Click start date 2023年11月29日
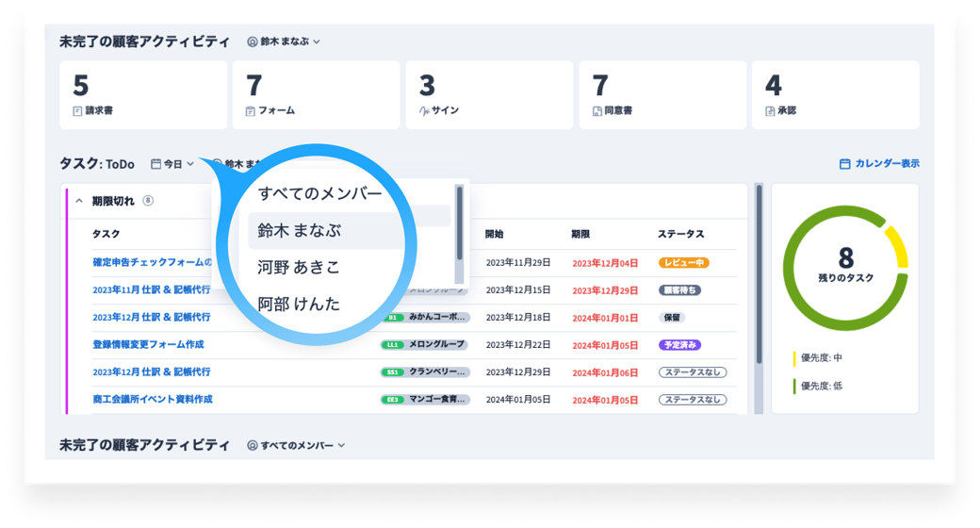 click(x=518, y=263)
